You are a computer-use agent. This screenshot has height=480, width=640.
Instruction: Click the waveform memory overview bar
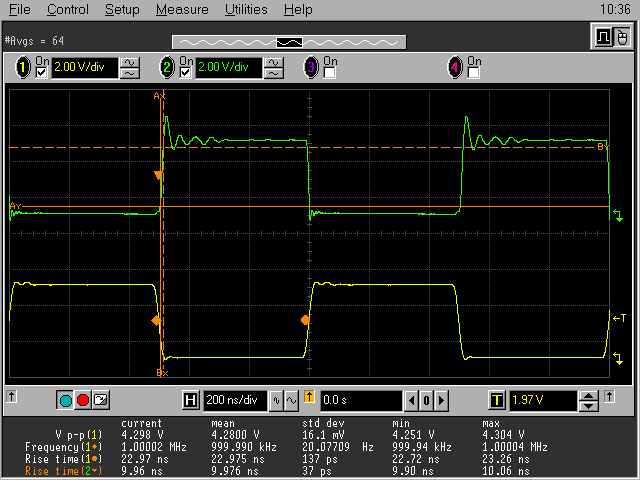point(289,42)
